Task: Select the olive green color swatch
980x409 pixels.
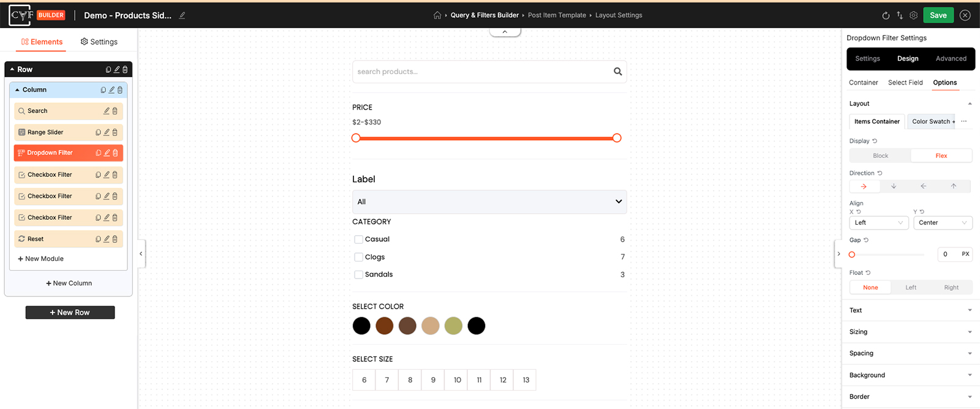Action: pyautogui.click(x=453, y=326)
